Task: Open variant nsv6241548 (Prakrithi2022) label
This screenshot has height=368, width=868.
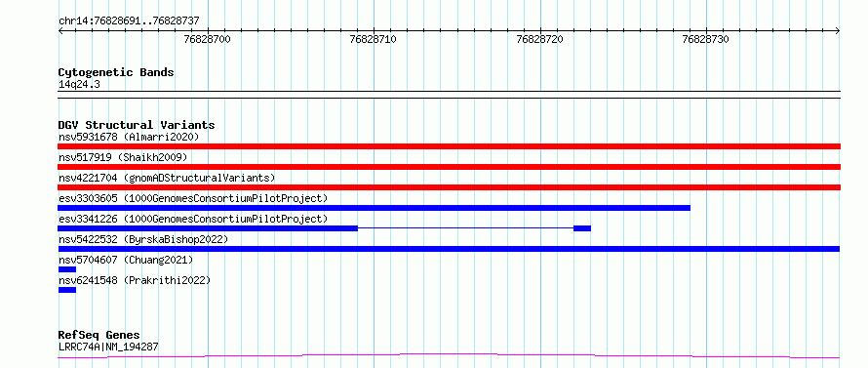Action: coord(135,280)
